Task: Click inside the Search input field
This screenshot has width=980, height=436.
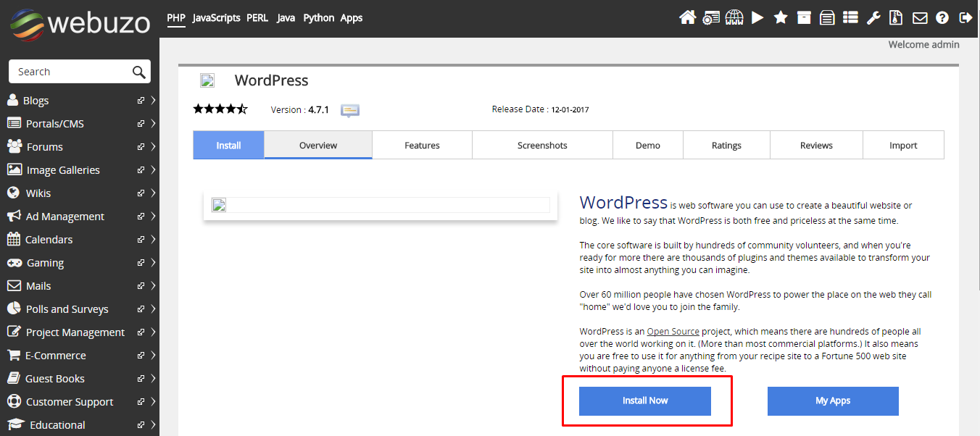Action: click(x=69, y=71)
